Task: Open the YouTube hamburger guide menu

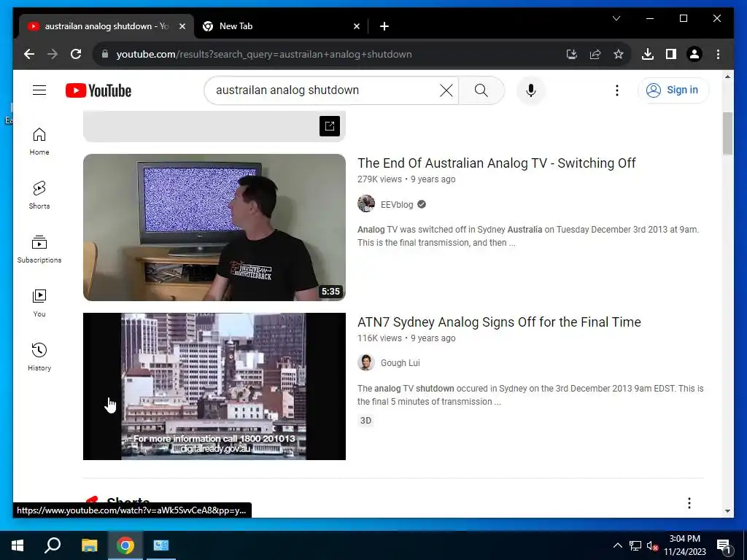Action: tap(39, 90)
